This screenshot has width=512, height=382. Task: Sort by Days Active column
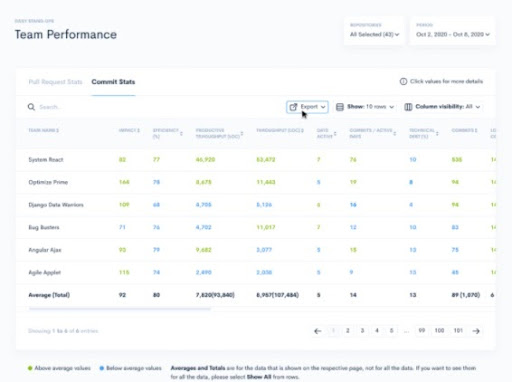pyautogui.click(x=326, y=133)
